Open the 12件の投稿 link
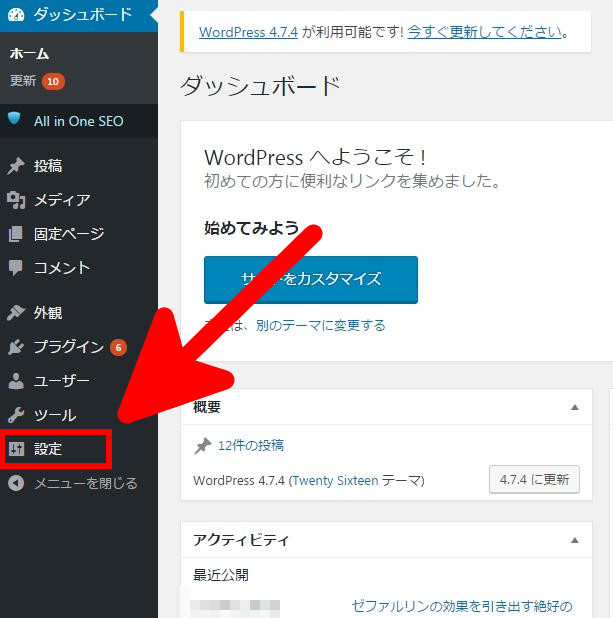Screen dimensions: 613x618 (250, 445)
